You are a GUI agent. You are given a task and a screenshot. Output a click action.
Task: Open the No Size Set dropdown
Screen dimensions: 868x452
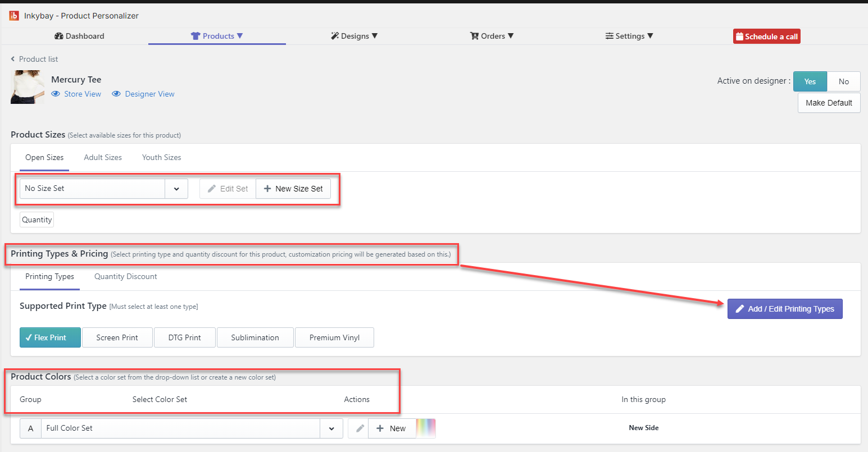click(176, 189)
